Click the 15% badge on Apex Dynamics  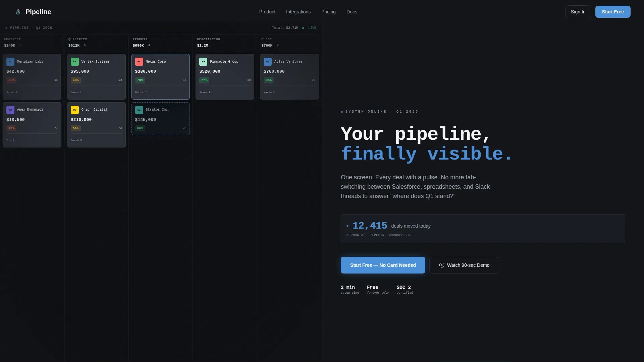[11, 128]
